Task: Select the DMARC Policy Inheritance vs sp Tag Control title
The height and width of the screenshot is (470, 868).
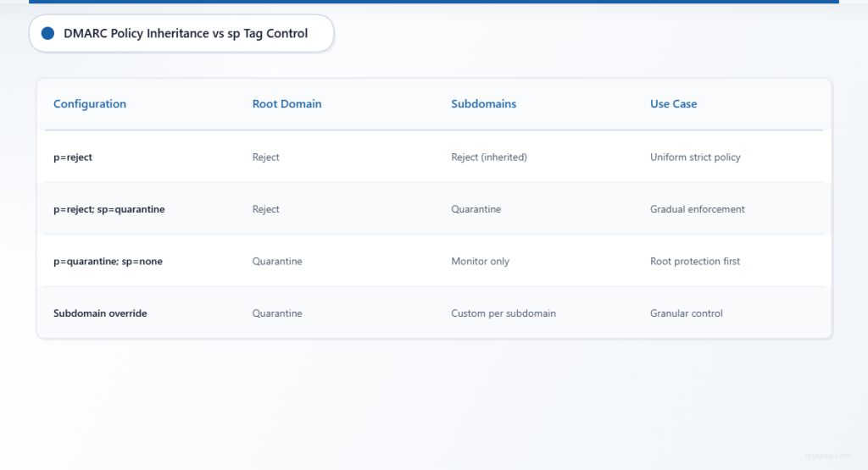Action: (186, 33)
